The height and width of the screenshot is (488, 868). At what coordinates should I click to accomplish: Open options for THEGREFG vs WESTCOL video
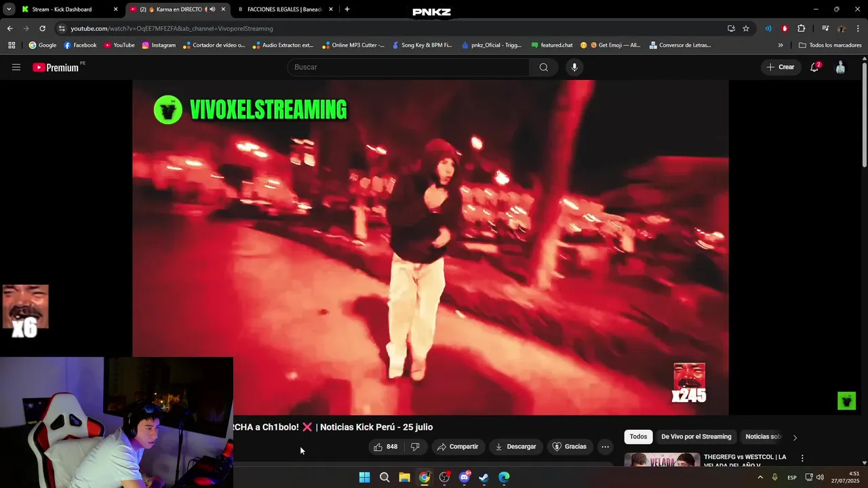[802, 459]
